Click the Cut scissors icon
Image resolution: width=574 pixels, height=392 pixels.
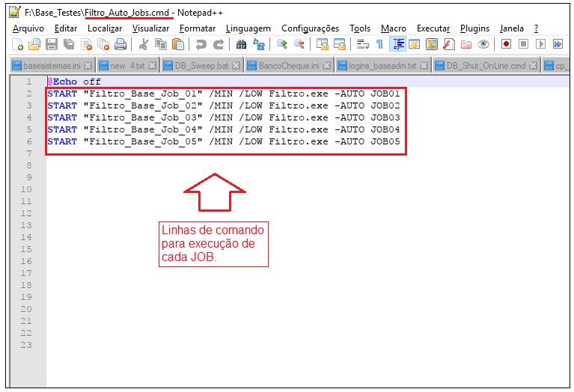click(x=144, y=45)
